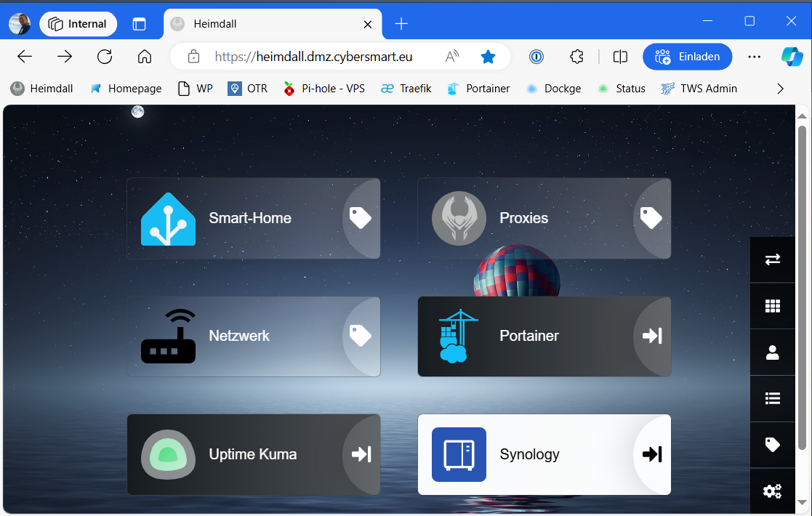Open the tags sidebar icon
Viewport: 812px width, 516px height.
[x=773, y=445]
